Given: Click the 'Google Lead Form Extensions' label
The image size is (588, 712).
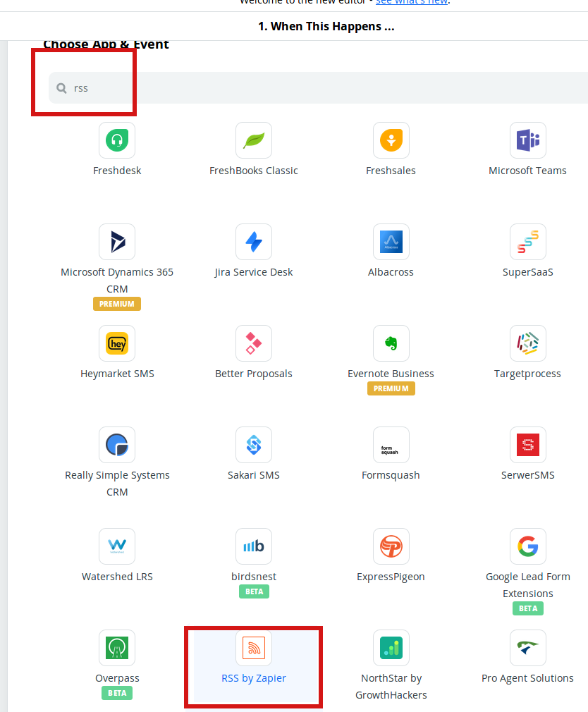Looking at the screenshot, I should 528,585.
